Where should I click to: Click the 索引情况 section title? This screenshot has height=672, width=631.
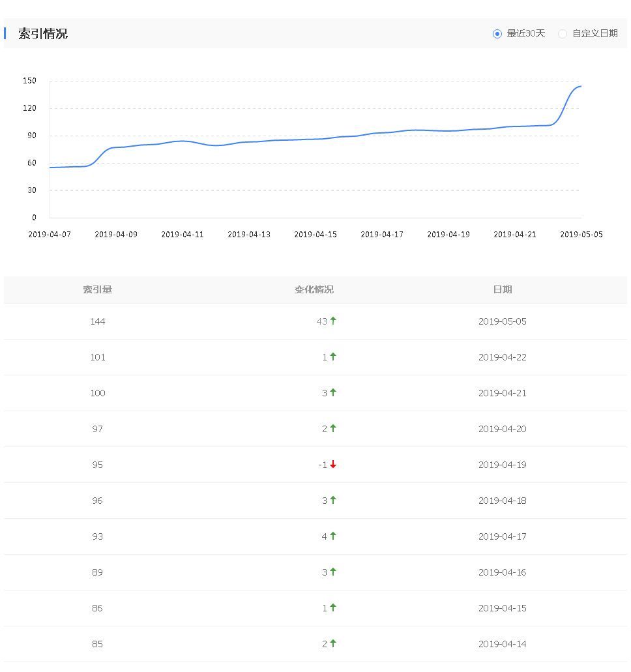(x=43, y=34)
